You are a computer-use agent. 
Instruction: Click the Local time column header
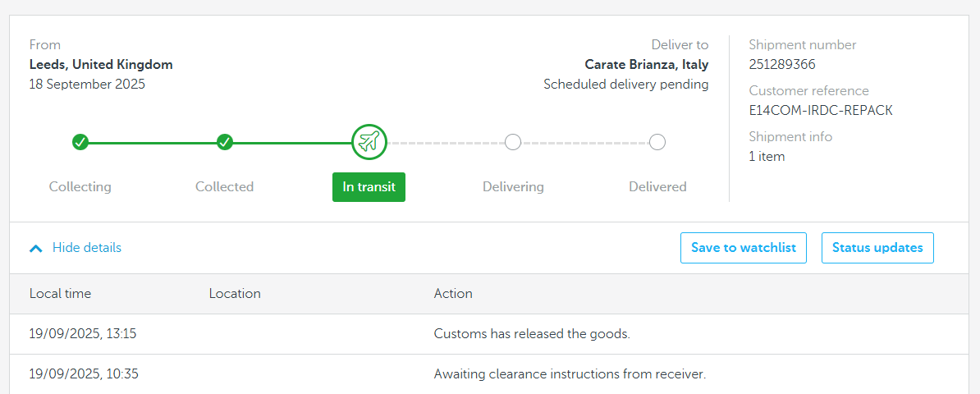(x=60, y=293)
